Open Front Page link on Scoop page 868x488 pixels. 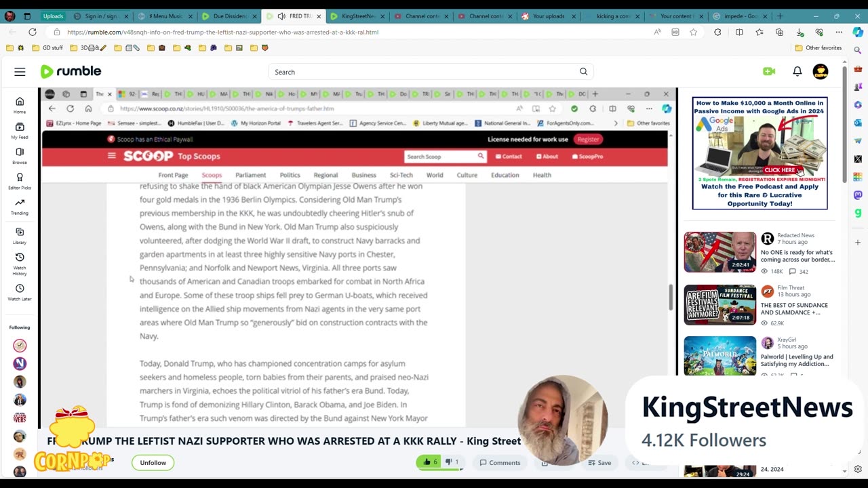click(173, 175)
